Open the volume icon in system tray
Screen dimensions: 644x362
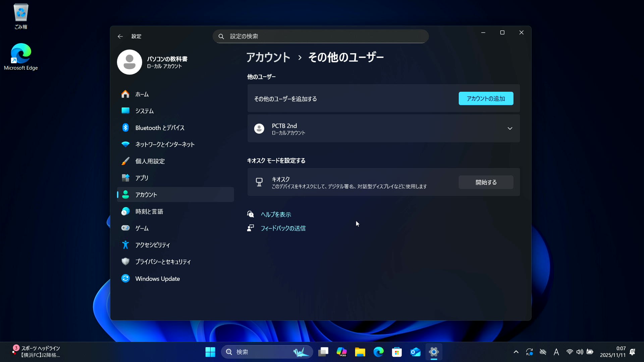click(580, 352)
